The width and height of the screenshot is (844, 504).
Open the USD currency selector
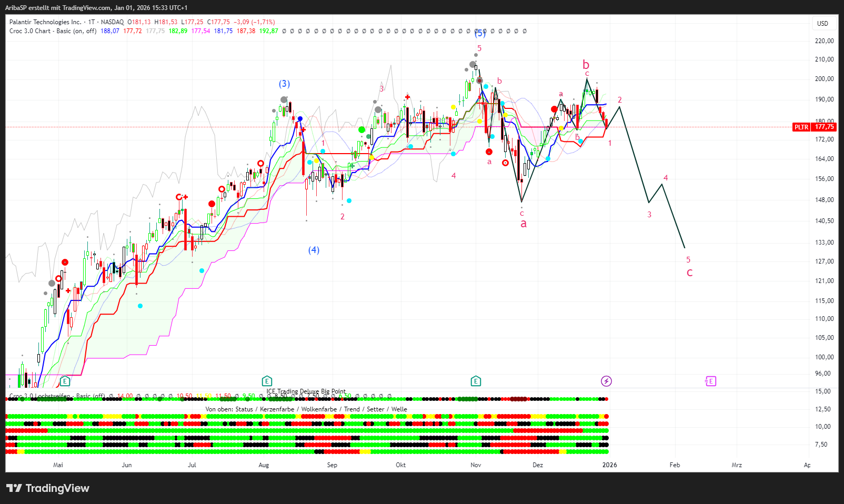(822, 24)
